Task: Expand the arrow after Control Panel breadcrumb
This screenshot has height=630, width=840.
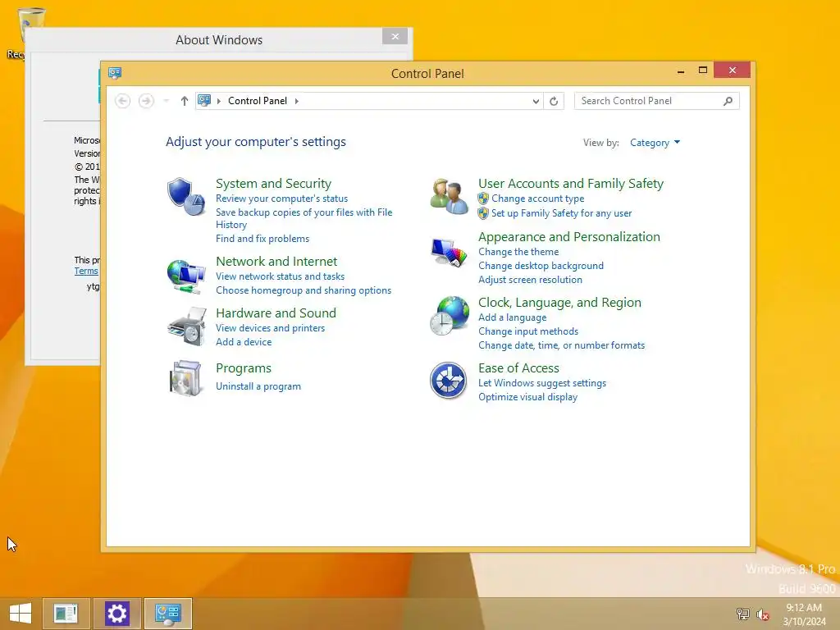Action: [296, 101]
